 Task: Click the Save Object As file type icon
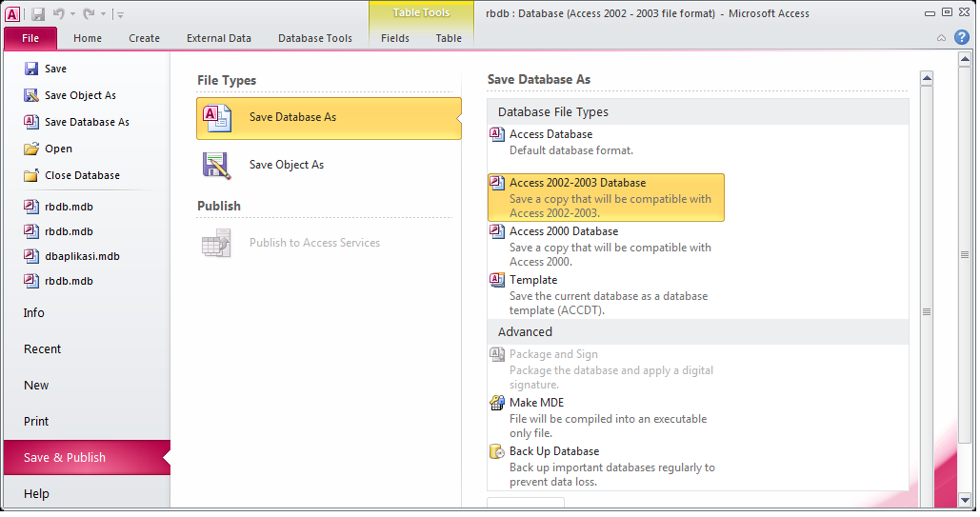tap(217, 166)
